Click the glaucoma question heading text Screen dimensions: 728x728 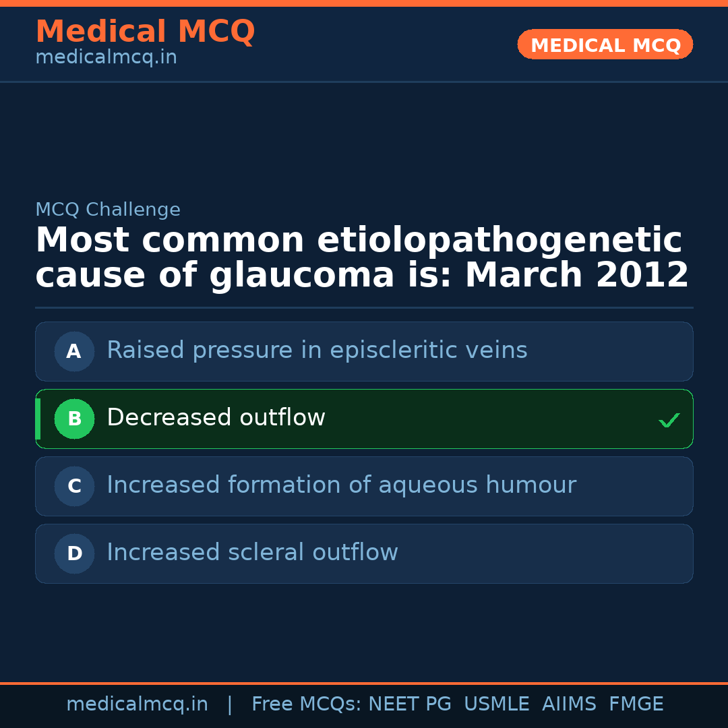tap(362, 258)
